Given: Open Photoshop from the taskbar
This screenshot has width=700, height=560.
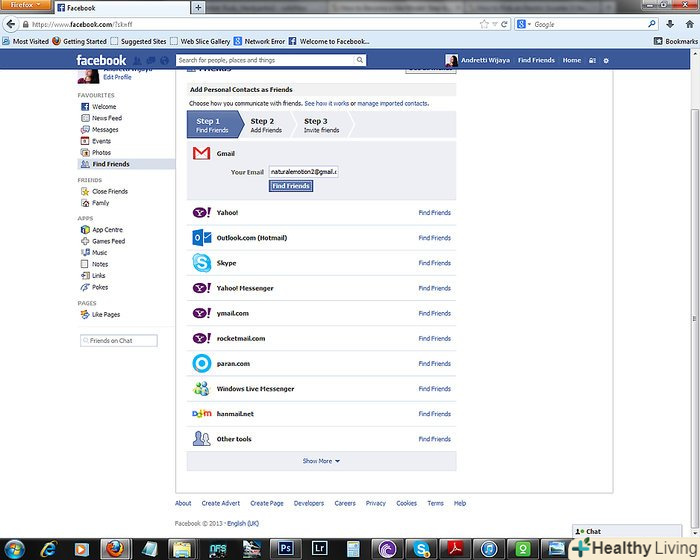Looking at the screenshot, I should (285, 548).
